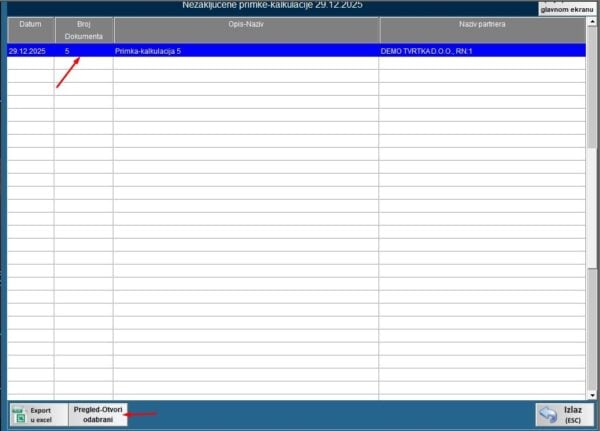Click the first empty row under the selected row
Screen dimensions: 600x431
click(245, 62)
